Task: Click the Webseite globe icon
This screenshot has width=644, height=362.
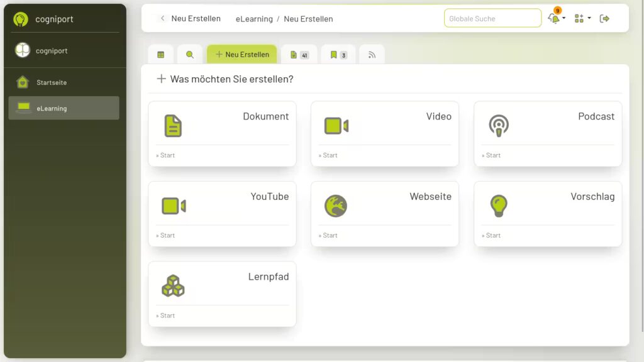Action: (x=336, y=206)
